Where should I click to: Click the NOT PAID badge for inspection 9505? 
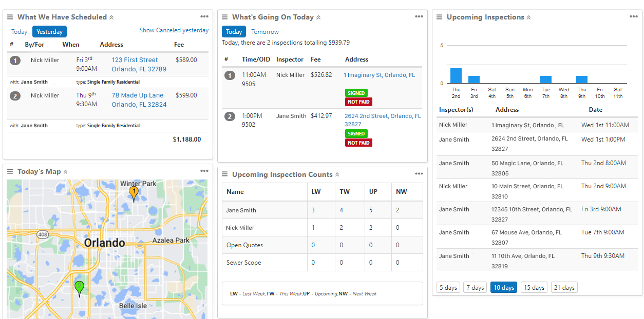(358, 102)
